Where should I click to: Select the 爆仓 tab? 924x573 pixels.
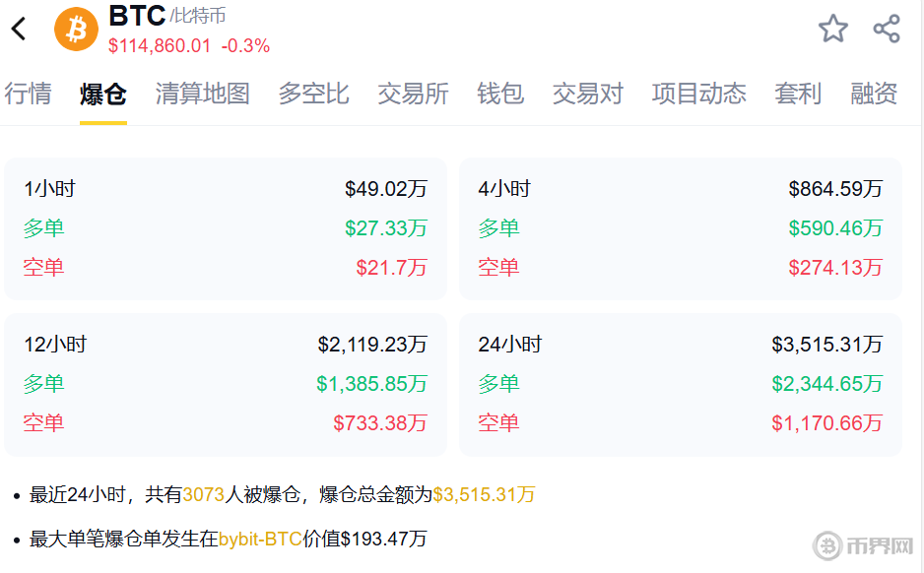coord(103,95)
